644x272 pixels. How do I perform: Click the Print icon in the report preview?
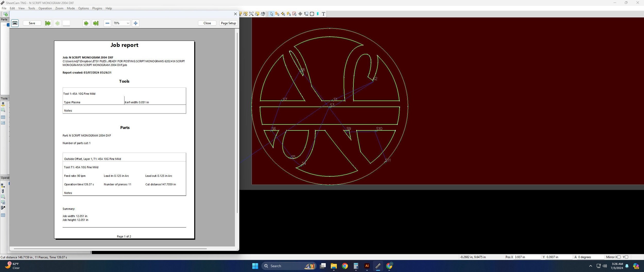tap(15, 23)
